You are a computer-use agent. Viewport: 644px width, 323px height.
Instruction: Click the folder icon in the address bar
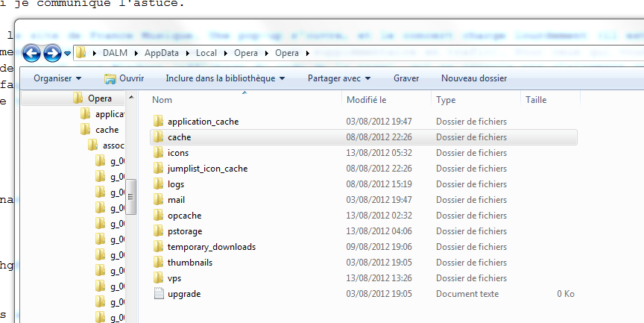81,53
